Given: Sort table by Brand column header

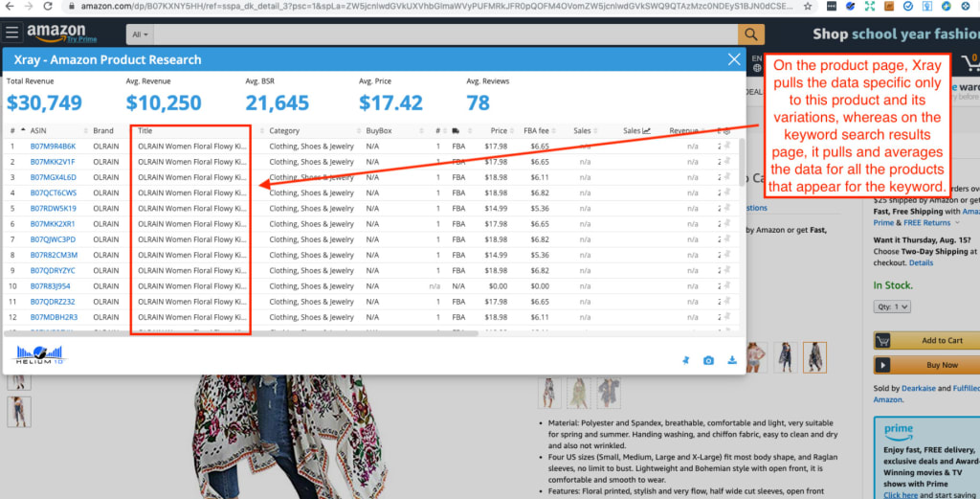Looking at the screenshot, I should pos(103,130).
